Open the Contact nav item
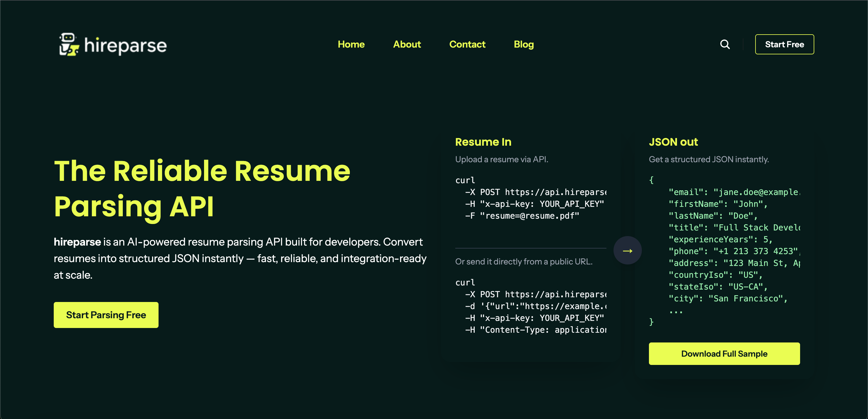The image size is (868, 419). (x=467, y=44)
